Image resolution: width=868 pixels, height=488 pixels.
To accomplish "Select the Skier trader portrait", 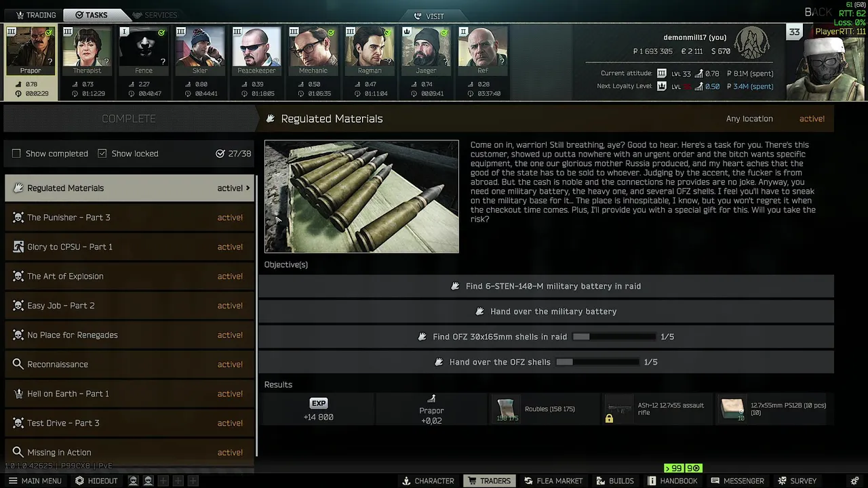I will point(200,51).
